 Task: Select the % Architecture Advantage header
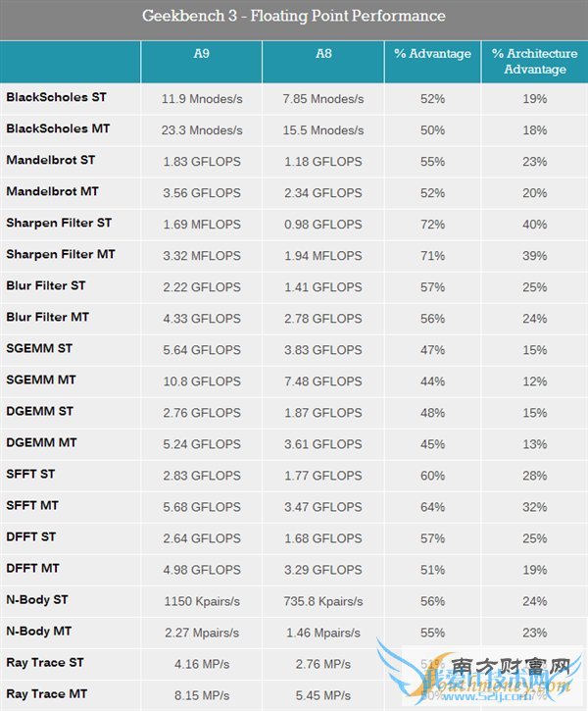pyautogui.click(x=535, y=61)
